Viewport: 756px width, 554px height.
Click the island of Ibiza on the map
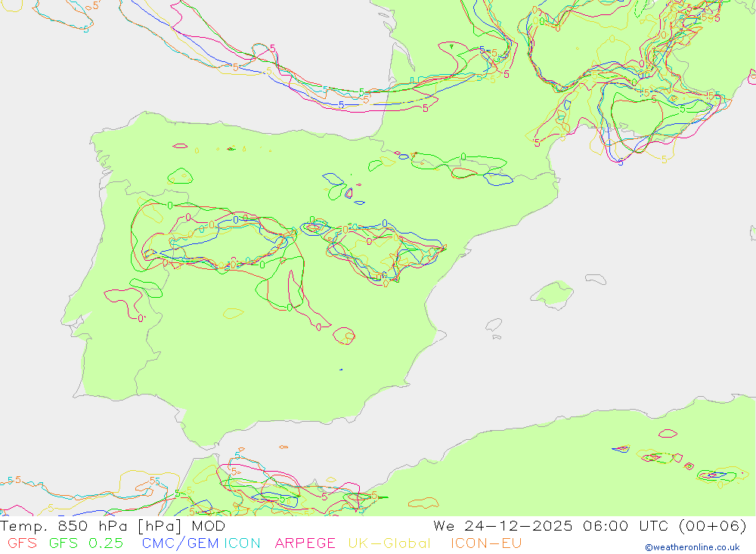click(494, 325)
